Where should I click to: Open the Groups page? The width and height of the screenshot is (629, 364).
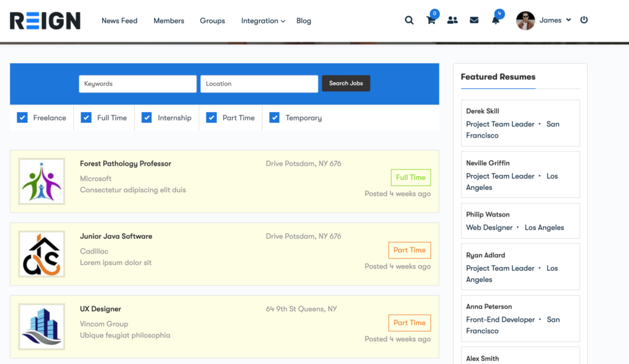tap(212, 21)
